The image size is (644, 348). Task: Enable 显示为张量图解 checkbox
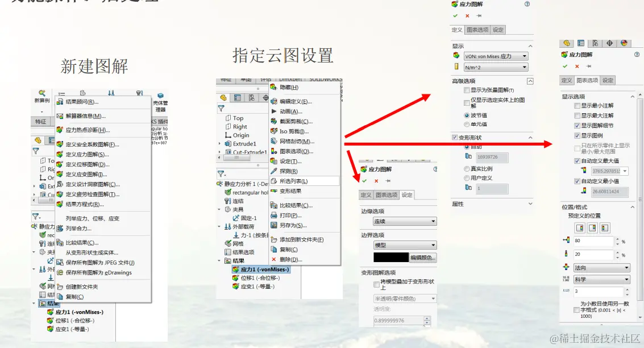[x=467, y=90]
